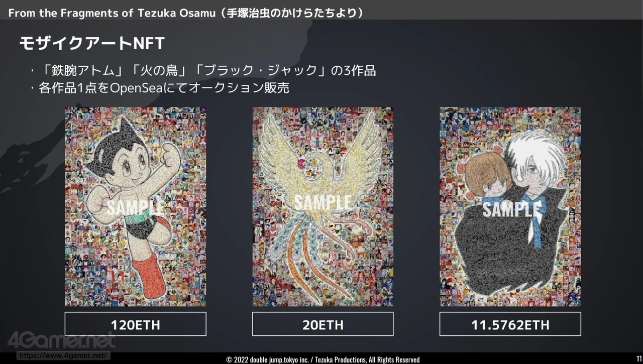Click SAMPLE watermark on Astro Boy image
Screen dimensions: 643x364
(x=135, y=206)
